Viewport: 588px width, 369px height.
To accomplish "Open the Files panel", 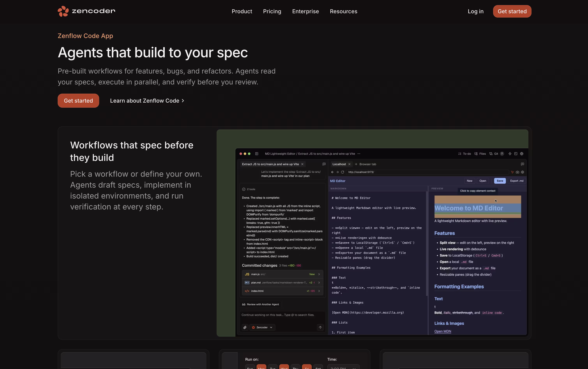I will pyautogui.click(x=480, y=154).
